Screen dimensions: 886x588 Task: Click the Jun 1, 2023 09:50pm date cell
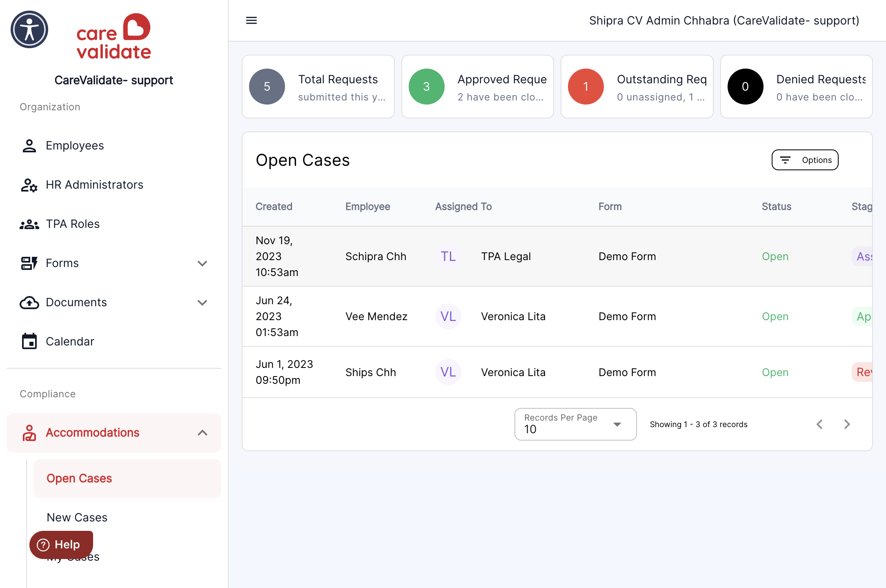284,372
